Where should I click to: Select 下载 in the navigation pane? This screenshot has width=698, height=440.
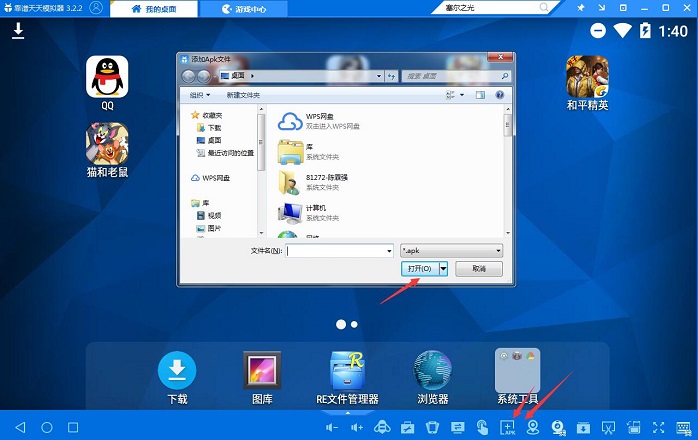coord(209,128)
